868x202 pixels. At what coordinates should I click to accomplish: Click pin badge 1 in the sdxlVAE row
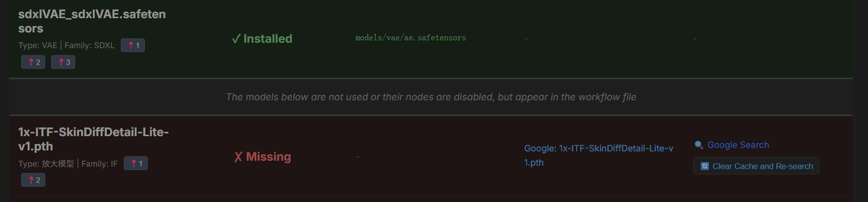pyautogui.click(x=133, y=45)
